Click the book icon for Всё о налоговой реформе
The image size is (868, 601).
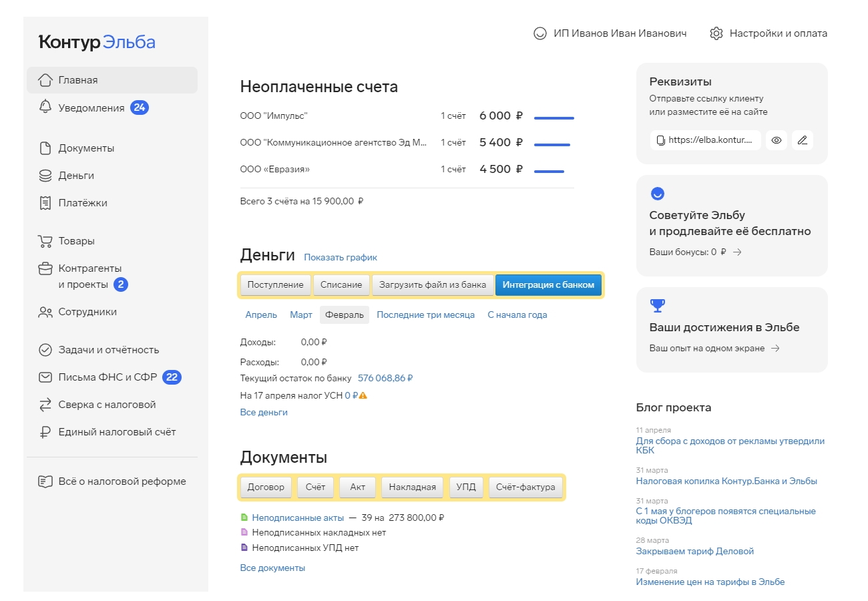click(x=45, y=481)
